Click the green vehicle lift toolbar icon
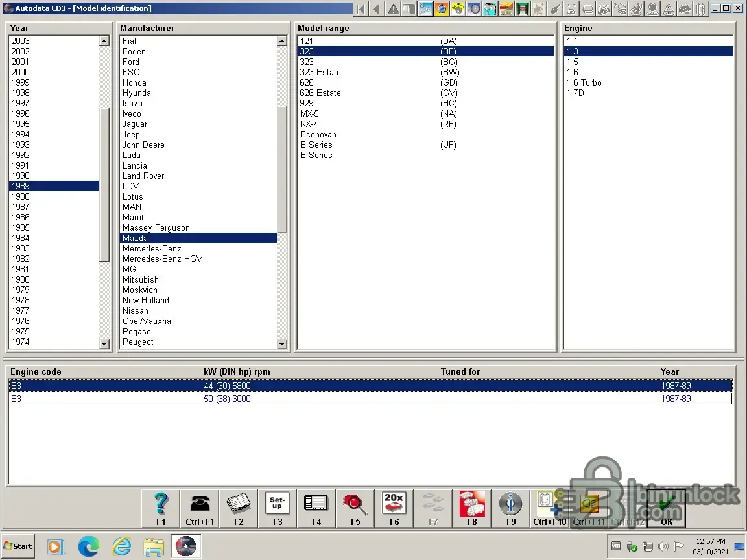This screenshot has height=560, width=747. 523,8
